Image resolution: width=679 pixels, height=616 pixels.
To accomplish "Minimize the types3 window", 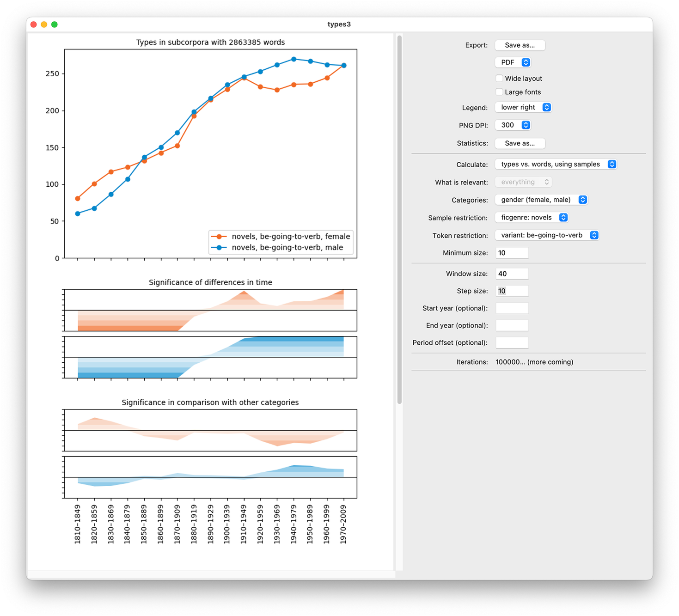I will (x=44, y=24).
